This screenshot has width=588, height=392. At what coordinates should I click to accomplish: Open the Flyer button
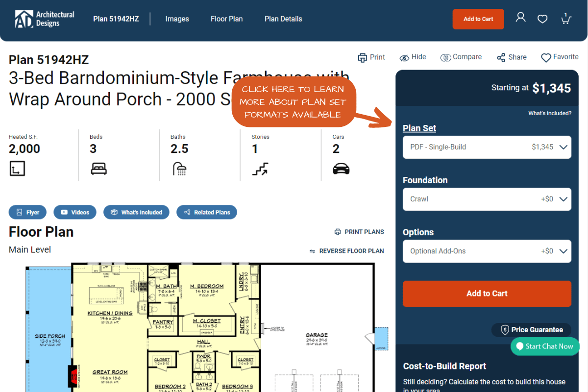[x=27, y=212]
